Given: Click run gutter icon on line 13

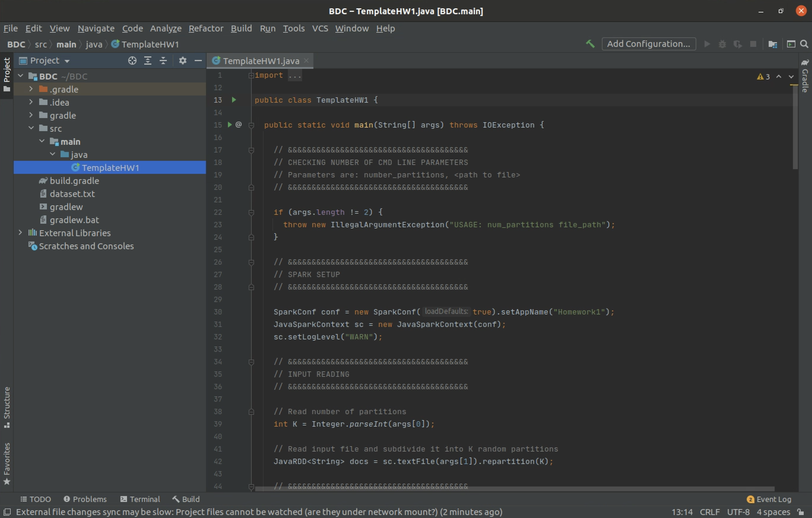Looking at the screenshot, I should [234, 100].
